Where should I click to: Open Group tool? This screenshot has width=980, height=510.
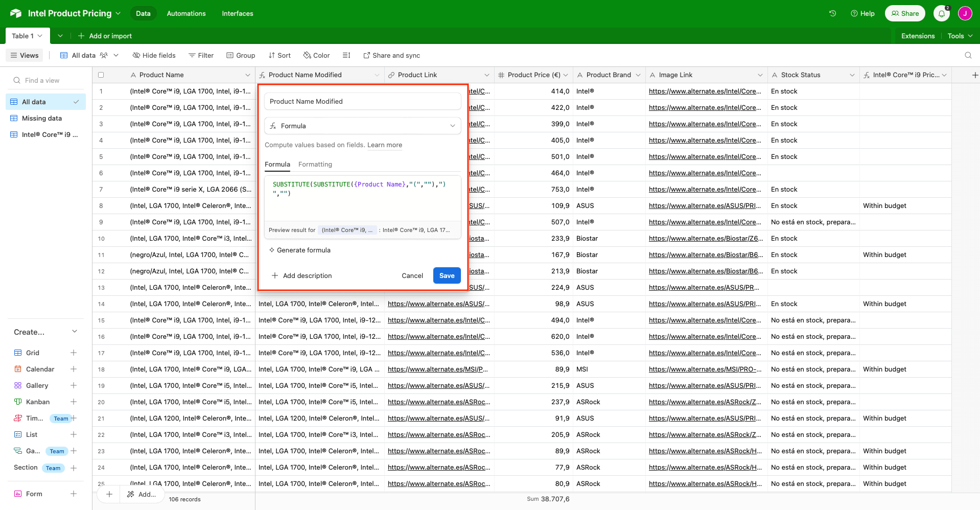(x=241, y=55)
